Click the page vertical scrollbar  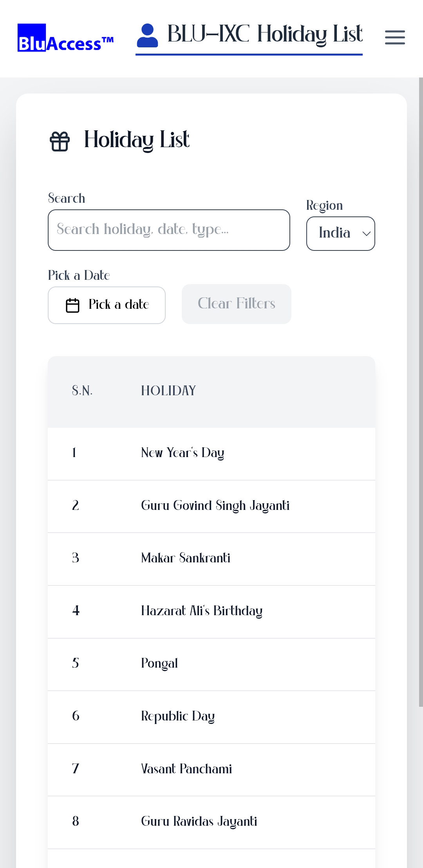[x=421, y=391]
